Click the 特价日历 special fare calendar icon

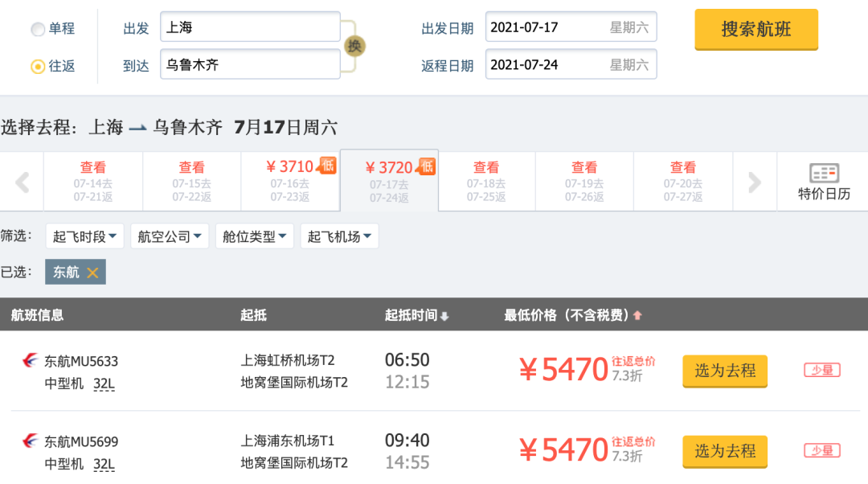pos(823,173)
